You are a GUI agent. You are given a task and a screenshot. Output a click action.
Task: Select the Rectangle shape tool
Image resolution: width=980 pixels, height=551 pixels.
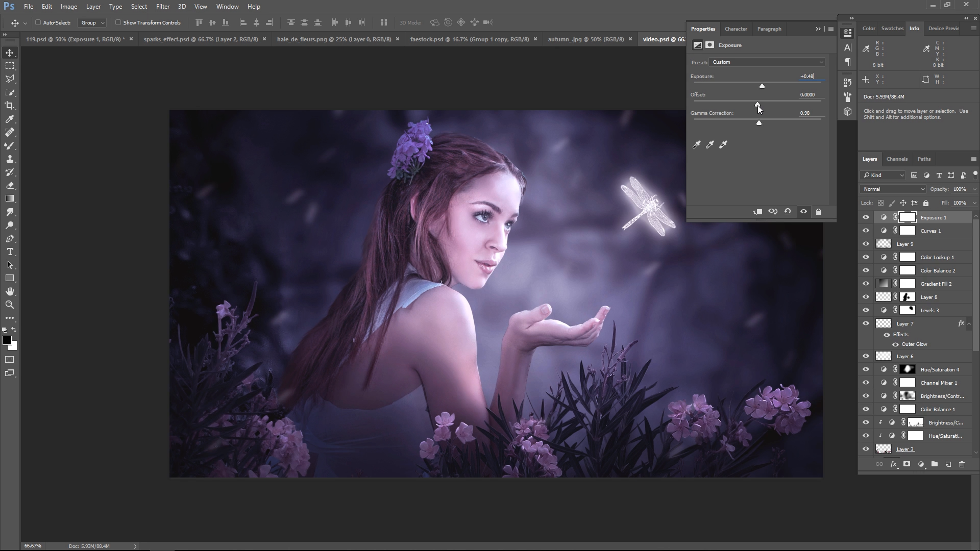pyautogui.click(x=10, y=278)
